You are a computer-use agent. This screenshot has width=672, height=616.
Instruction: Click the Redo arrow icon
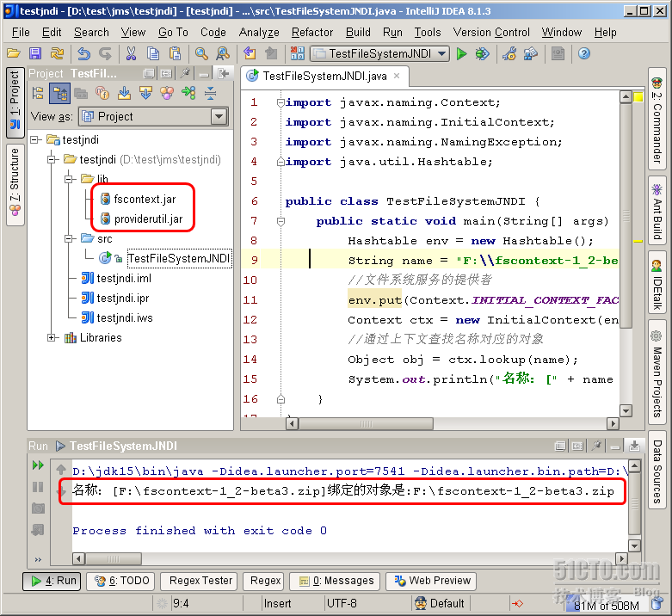tap(105, 53)
